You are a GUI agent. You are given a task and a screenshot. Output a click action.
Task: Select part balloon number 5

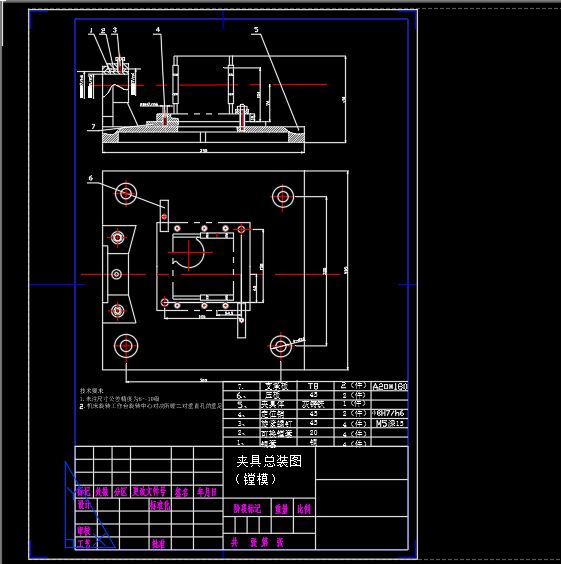[x=256, y=30]
